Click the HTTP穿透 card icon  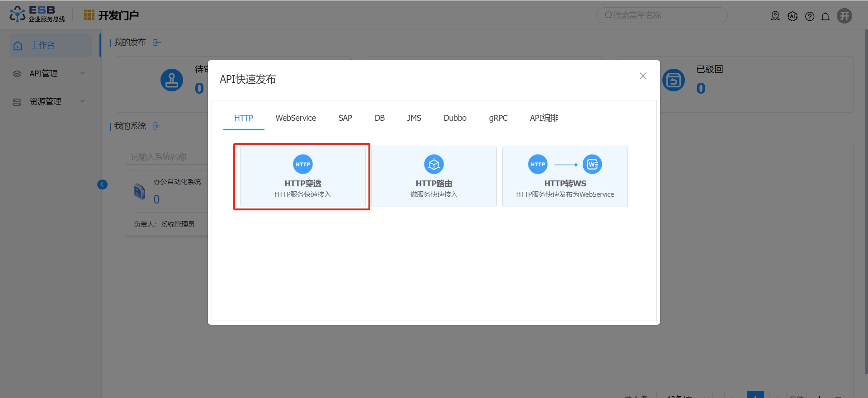click(302, 164)
